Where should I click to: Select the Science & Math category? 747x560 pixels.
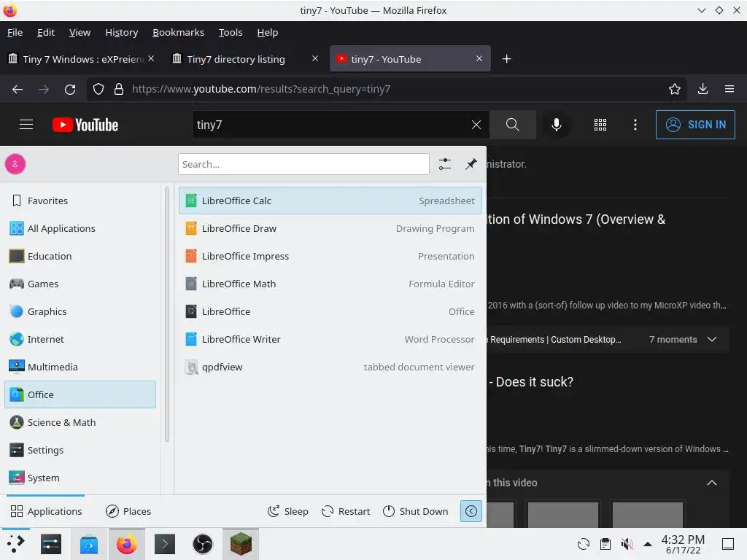[x=80, y=422]
